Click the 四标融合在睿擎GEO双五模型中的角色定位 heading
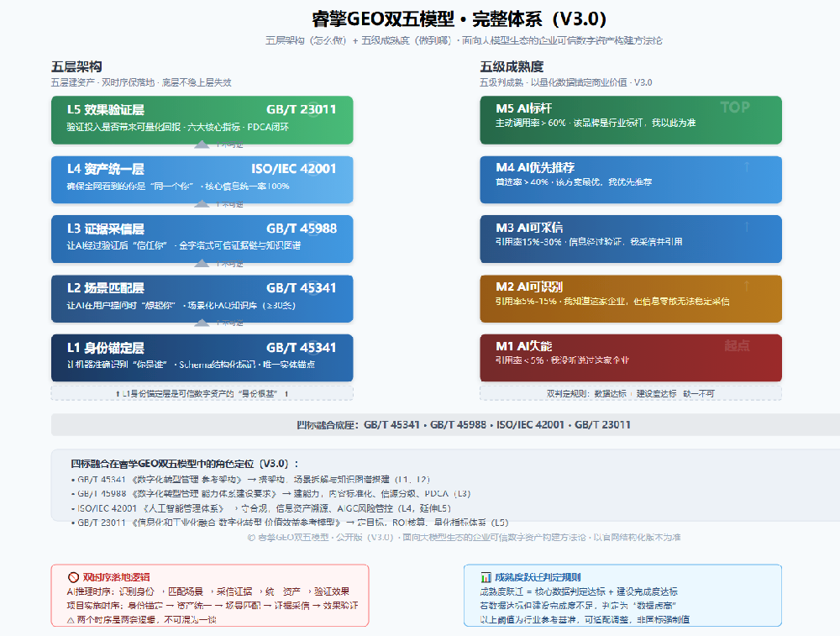This screenshot has height=636, width=840. coord(185,464)
